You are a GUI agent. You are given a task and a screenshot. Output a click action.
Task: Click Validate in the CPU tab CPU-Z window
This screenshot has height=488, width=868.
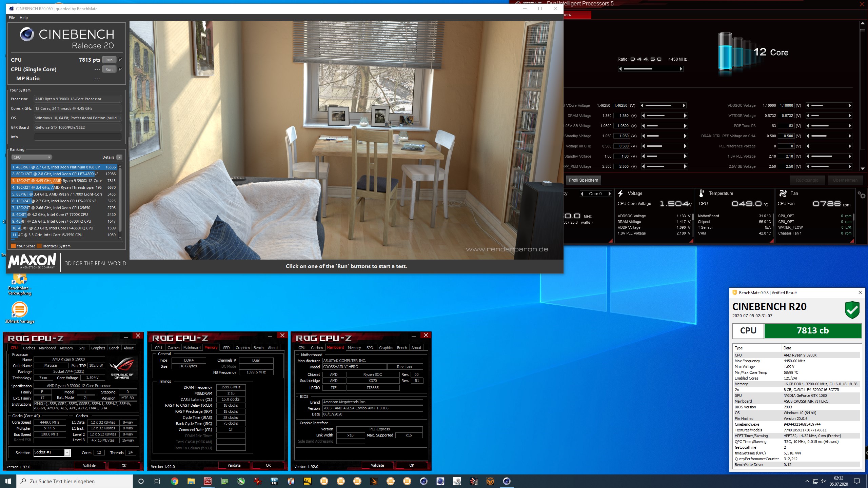point(90,466)
